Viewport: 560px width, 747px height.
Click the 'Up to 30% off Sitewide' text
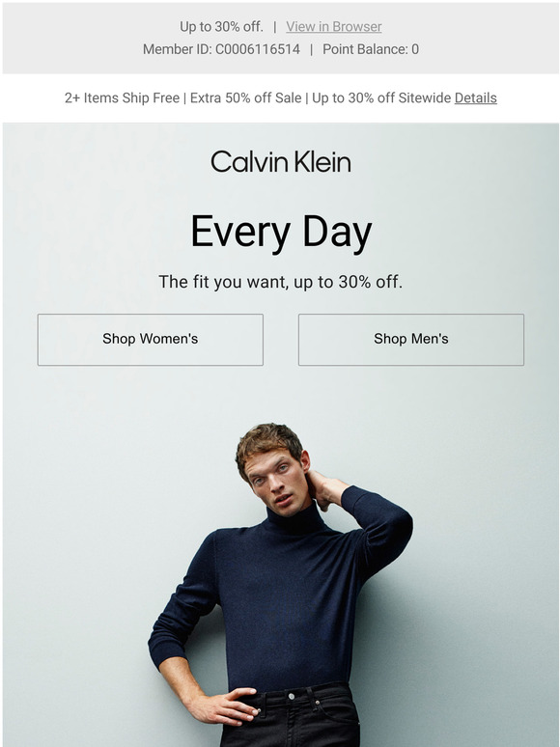tap(381, 97)
